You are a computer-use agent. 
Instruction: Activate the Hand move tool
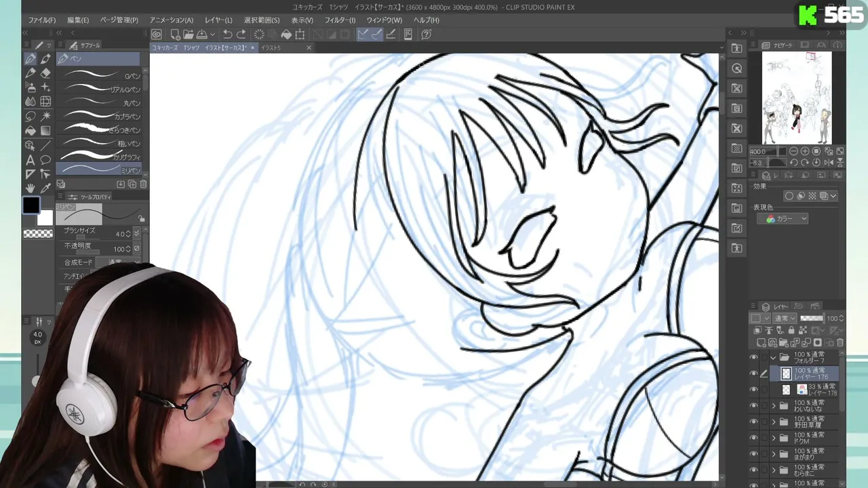pyautogui.click(x=31, y=188)
